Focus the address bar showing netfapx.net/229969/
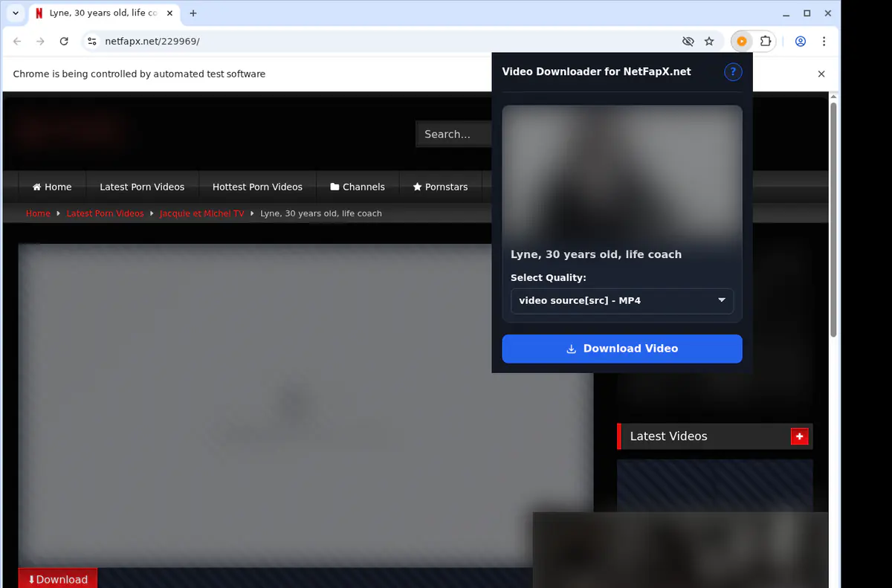 (x=387, y=42)
